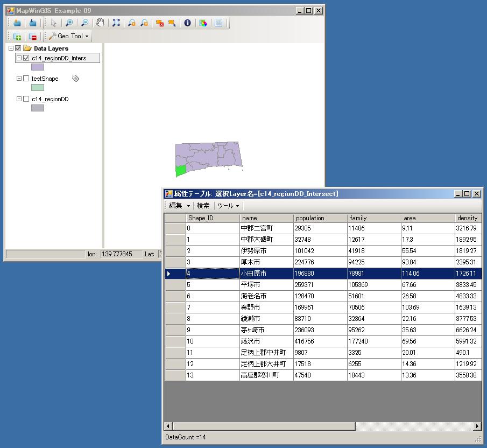This screenshot has height=448, width=487.
Task: Click the Identify info icon
Action: pyautogui.click(x=187, y=23)
